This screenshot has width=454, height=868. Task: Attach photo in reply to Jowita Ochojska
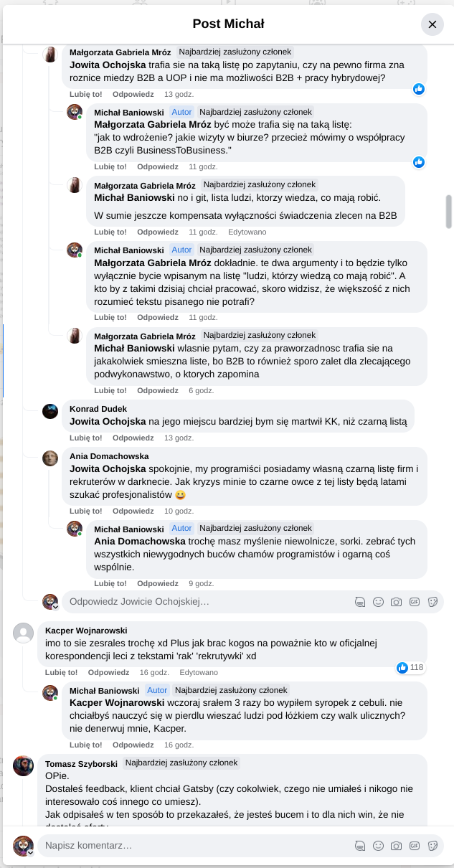396,602
